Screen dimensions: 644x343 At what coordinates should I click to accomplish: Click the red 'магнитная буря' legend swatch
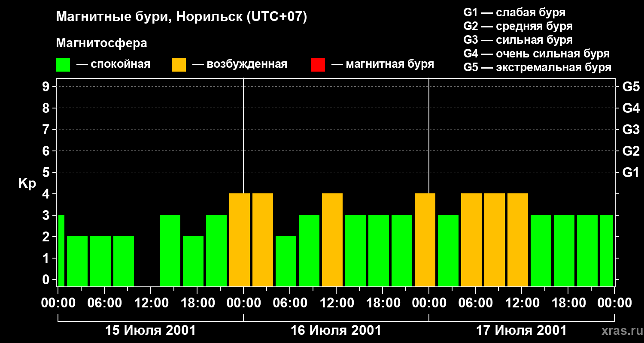318,65
